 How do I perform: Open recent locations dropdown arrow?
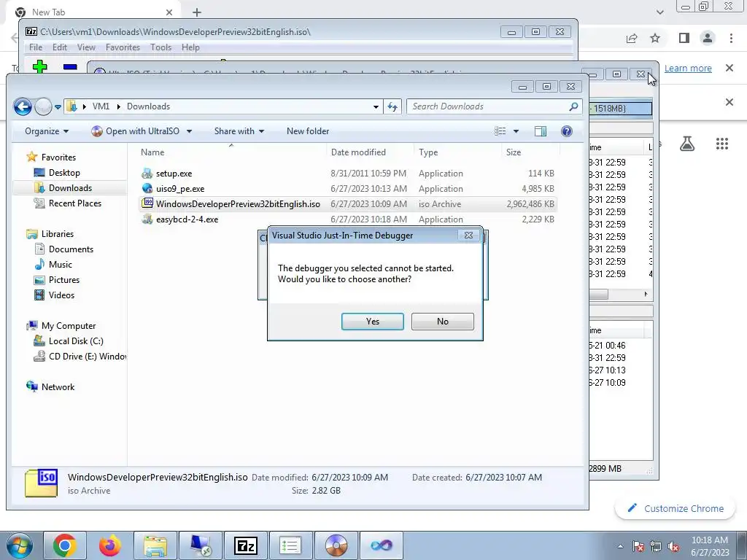pyautogui.click(x=58, y=106)
